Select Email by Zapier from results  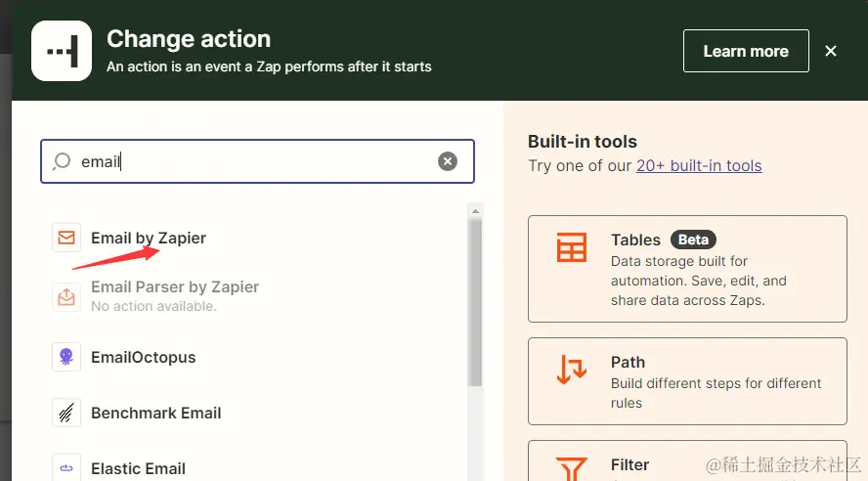coord(149,238)
